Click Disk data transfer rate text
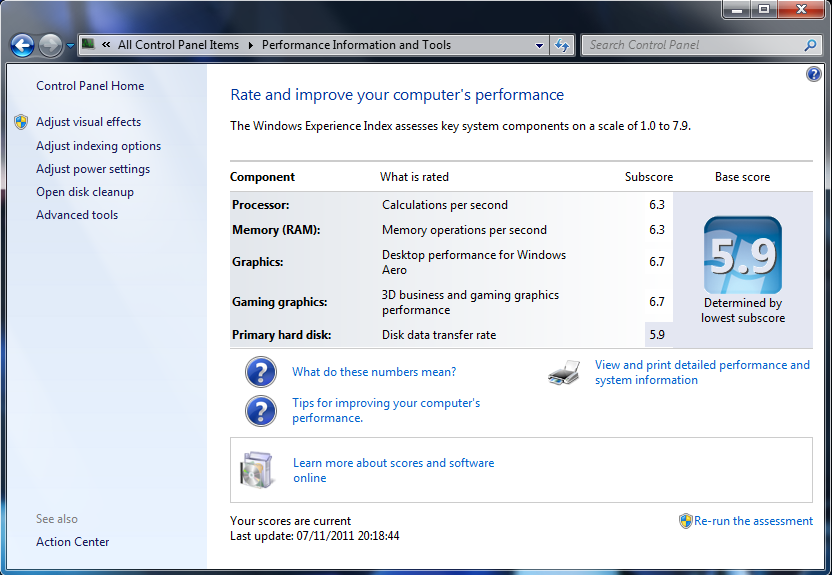 click(439, 335)
